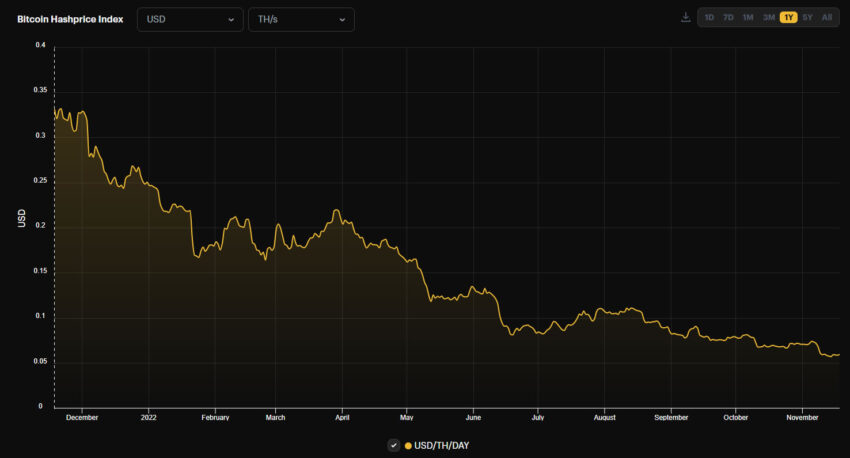This screenshot has height=458, width=850.
Task: Click the USD/TH/DAY legend label
Action: 441,446
